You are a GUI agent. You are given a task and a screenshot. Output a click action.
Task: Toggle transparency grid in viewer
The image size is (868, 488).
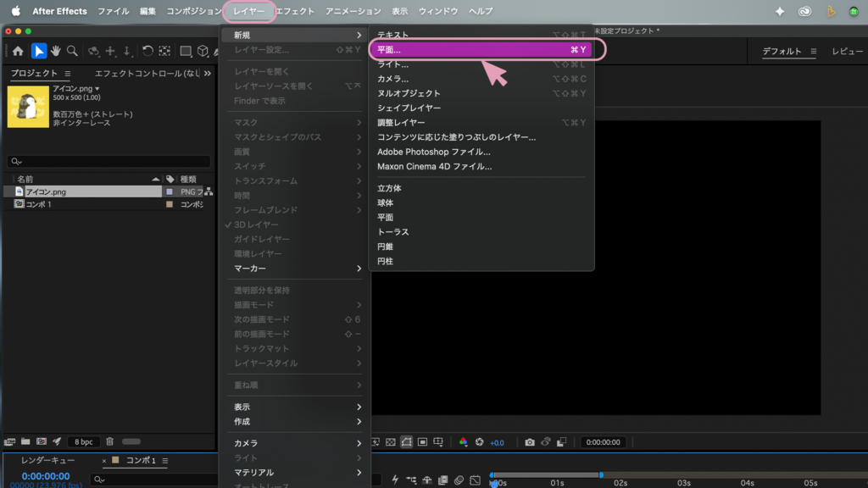tap(390, 442)
